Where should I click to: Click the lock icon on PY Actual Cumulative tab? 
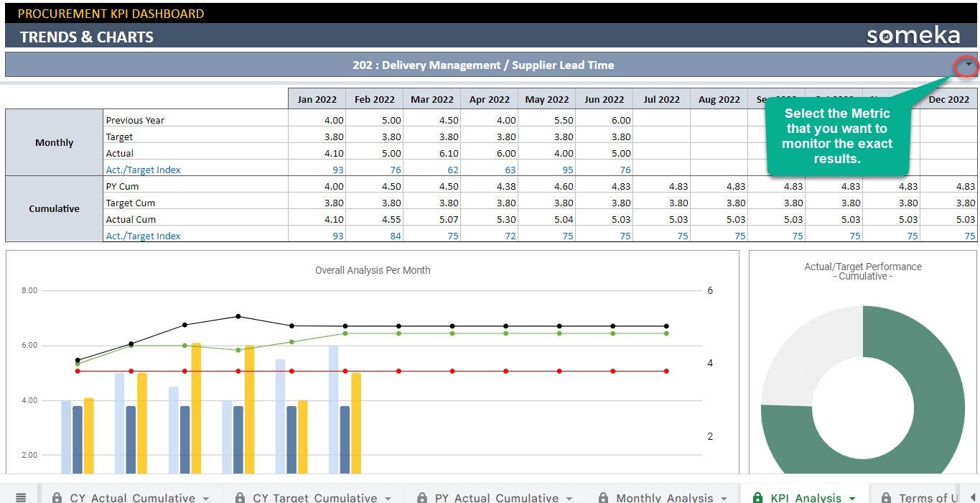(x=423, y=497)
